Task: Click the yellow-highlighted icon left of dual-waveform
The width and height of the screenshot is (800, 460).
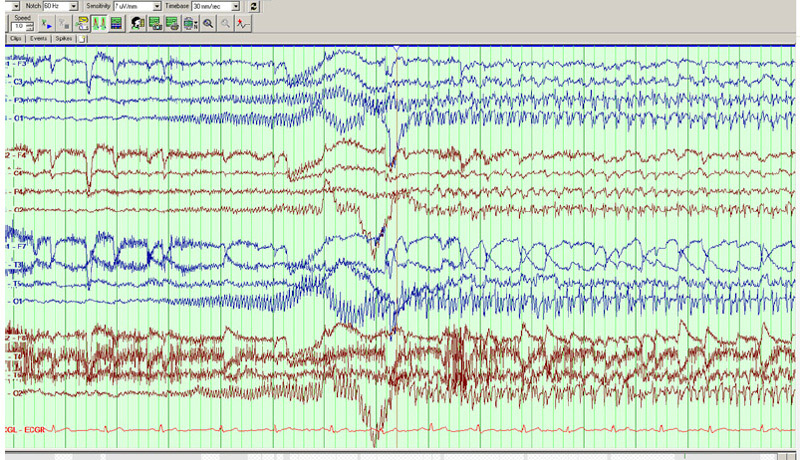Action: coord(83,22)
